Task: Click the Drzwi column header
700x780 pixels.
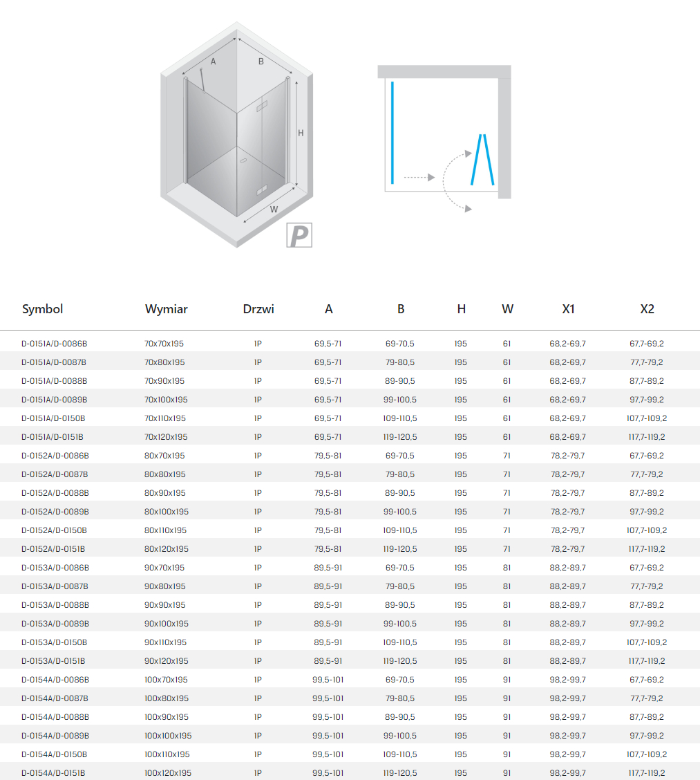Action: (258, 309)
